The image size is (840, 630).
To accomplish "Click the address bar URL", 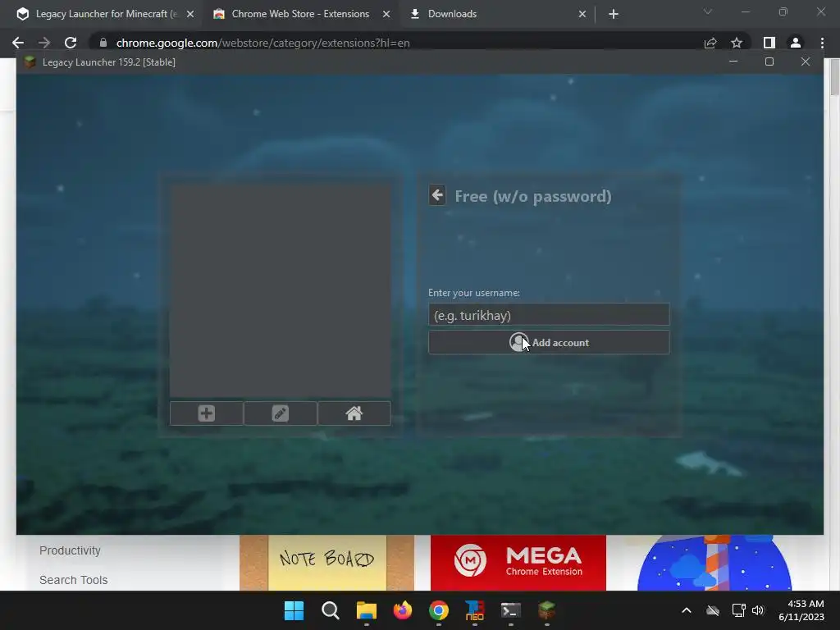I will [262, 43].
